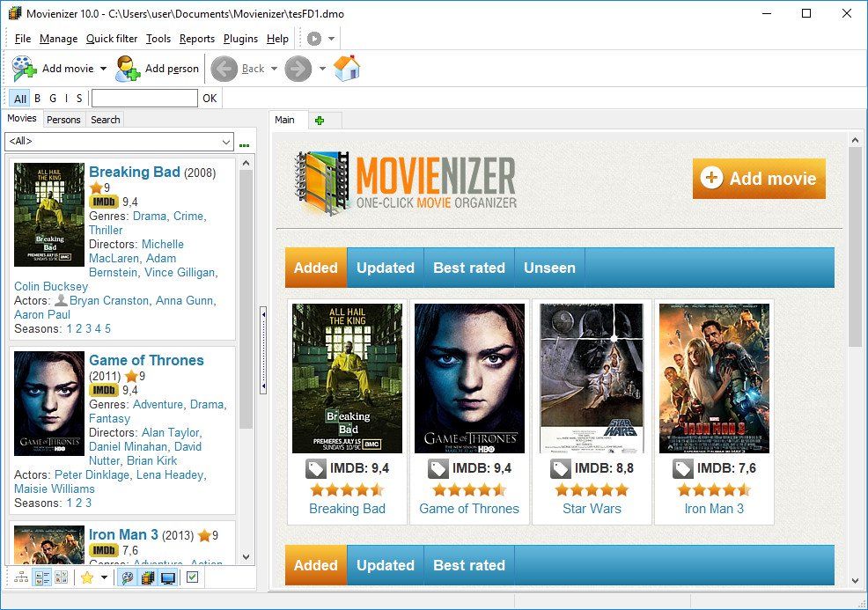Open the dropdown arrow beside the play icon
The height and width of the screenshot is (610, 868).
(331, 39)
